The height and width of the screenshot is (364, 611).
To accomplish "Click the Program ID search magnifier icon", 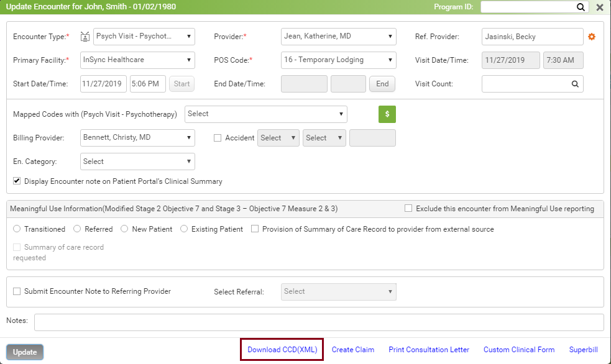I will click(x=581, y=7).
